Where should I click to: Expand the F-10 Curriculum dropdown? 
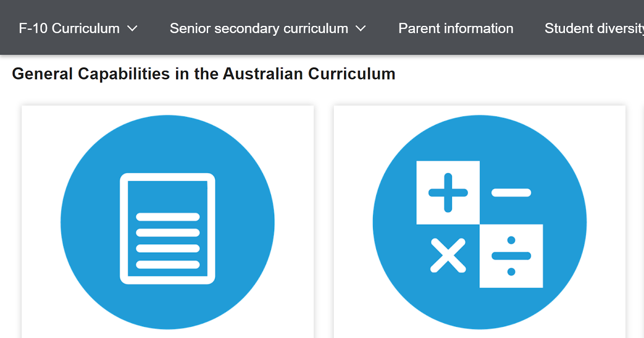coord(70,28)
